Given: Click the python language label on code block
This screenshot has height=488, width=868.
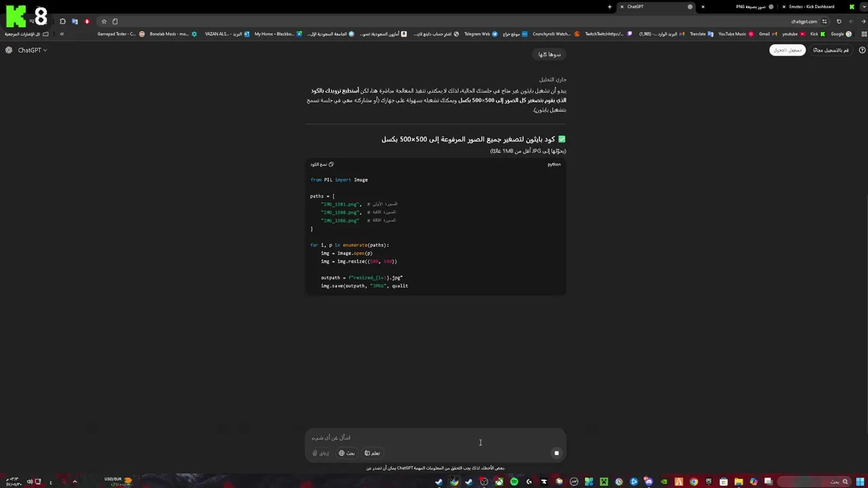Looking at the screenshot, I should coord(554,164).
